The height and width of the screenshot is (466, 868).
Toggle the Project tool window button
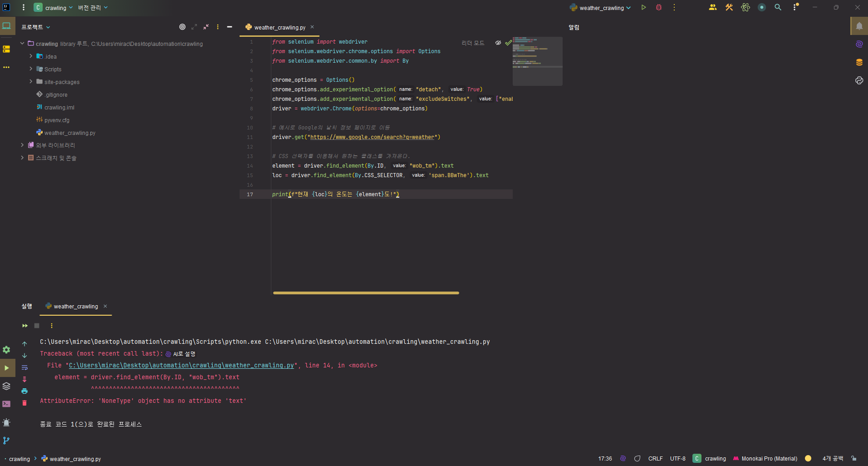pyautogui.click(x=6, y=26)
